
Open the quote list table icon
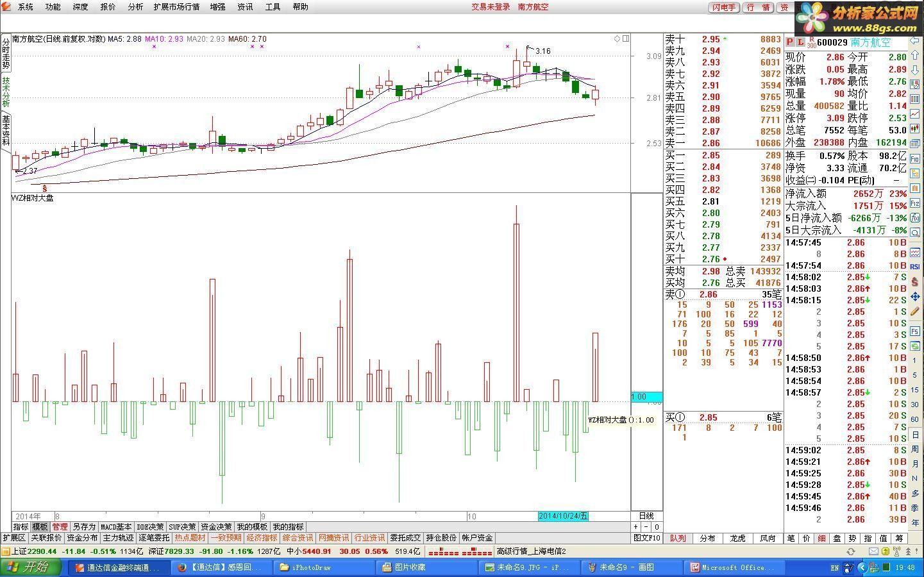pyautogui.click(x=915, y=100)
